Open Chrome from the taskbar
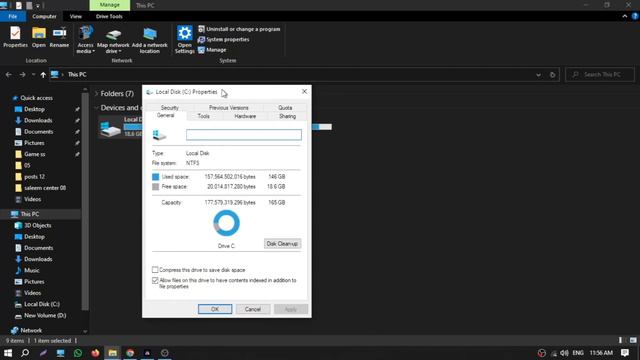This screenshot has height=360, width=640. coord(130,353)
